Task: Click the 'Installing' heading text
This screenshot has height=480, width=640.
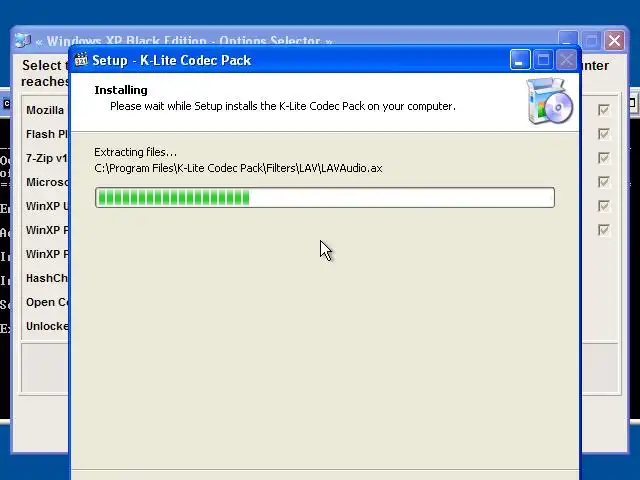Action: point(121,90)
